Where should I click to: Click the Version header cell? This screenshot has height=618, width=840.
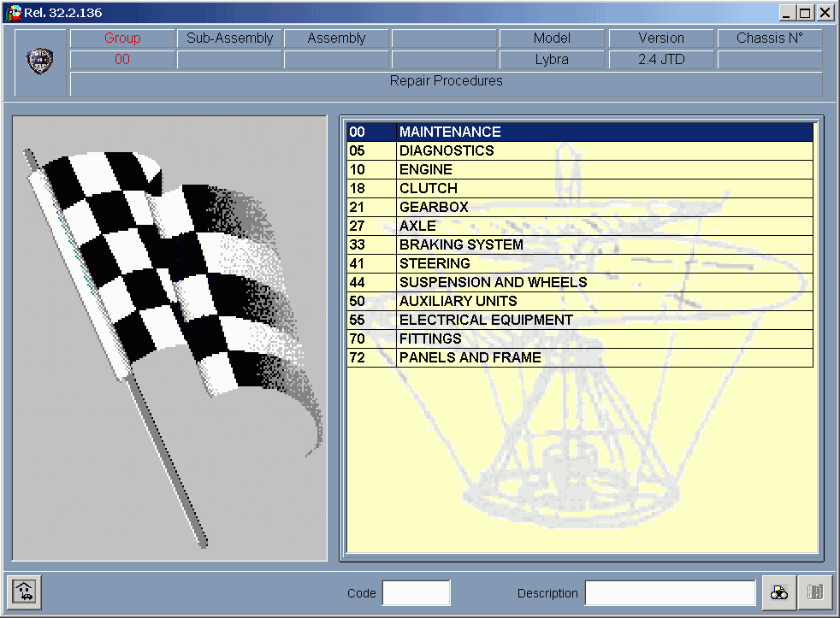[x=661, y=38]
